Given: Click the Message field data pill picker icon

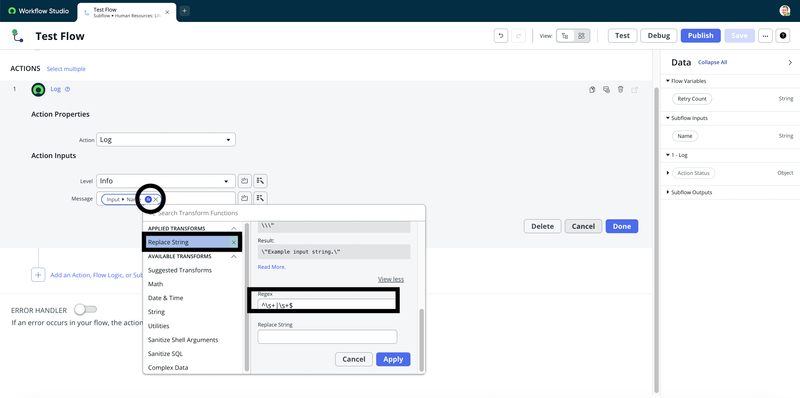Looking at the screenshot, I should 245,198.
